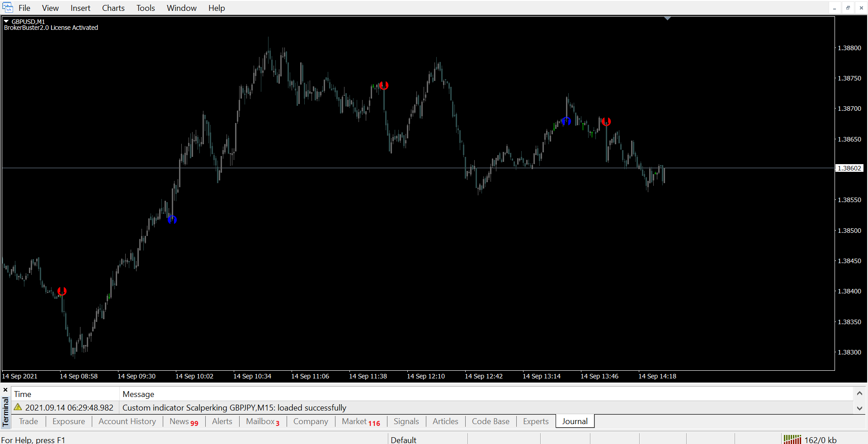
Task: Open the Charts menu
Action: click(x=113, y=8)
